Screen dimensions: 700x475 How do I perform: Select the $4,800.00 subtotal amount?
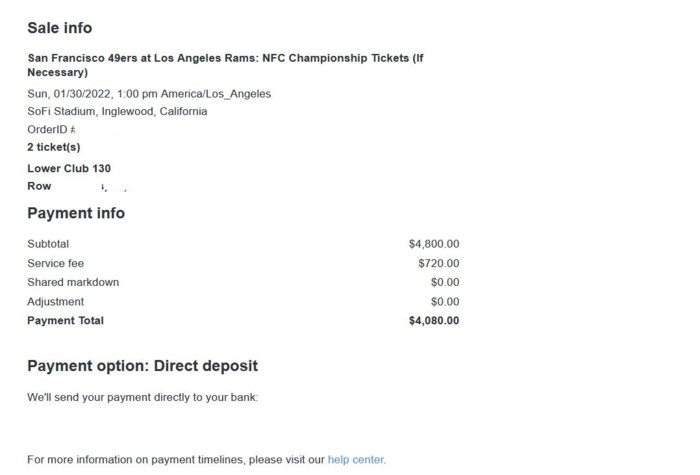(434, 244)
